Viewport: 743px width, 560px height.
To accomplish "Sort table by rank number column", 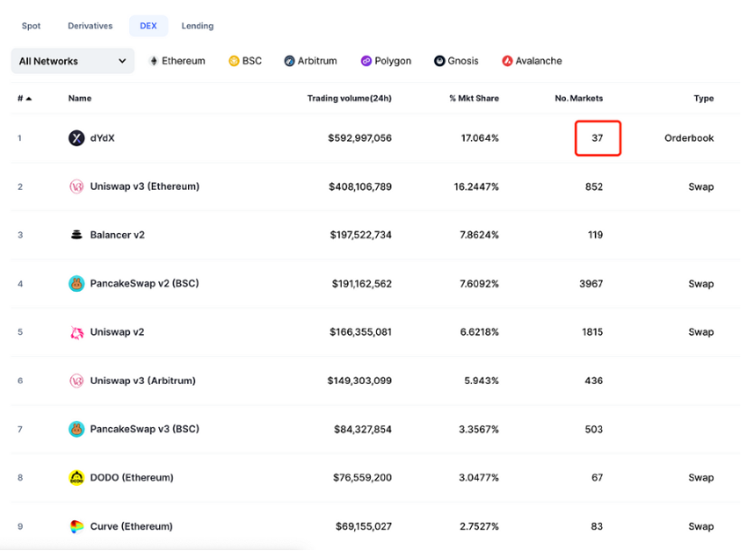I will point(24,98).
